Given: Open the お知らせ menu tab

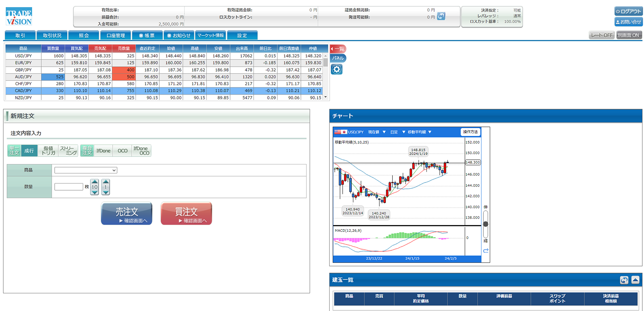Looking at the screenshot, I should (x=179, y=35).
